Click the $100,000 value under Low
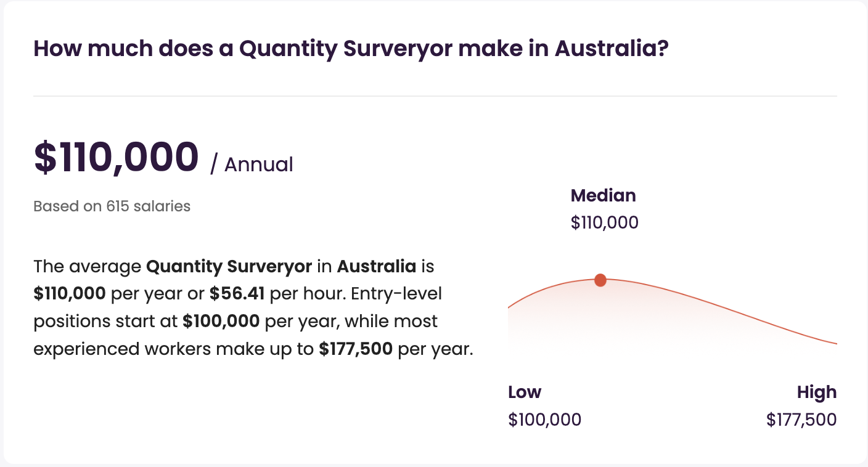Screen dimensions: 868x467 click(544, 420)
